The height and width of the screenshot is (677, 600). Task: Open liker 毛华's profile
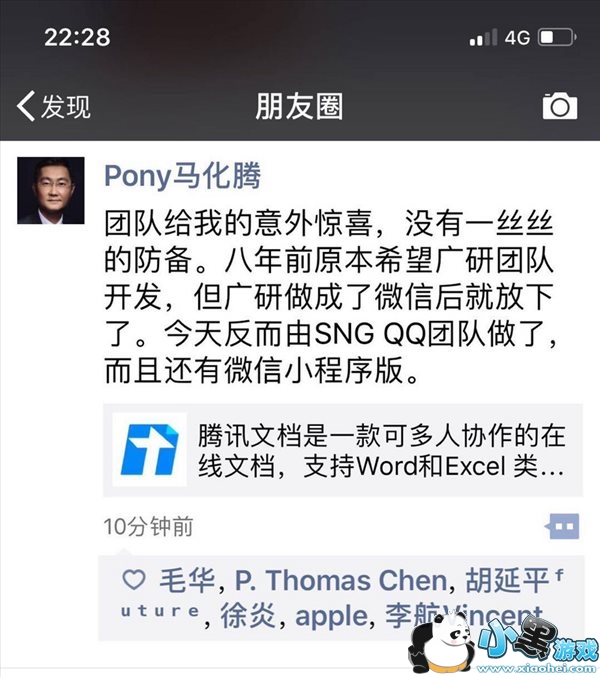pos(187,580)
